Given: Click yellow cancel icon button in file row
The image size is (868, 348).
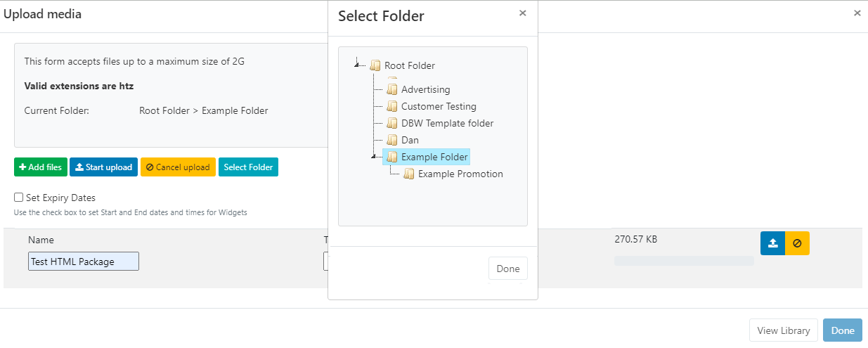Looking at the screenshot, I should 797,243.
